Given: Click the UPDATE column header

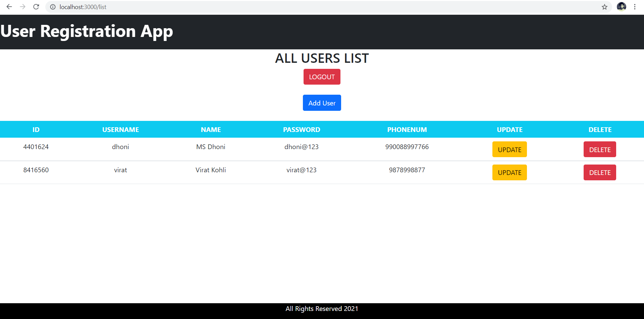Looking at the screenshot, I should [x=509, y=130].
